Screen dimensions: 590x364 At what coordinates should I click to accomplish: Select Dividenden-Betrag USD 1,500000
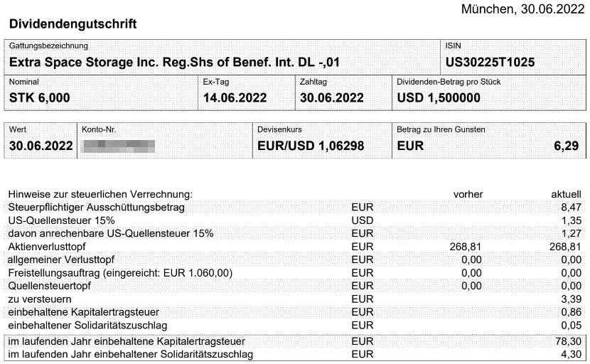coord(439,98)
